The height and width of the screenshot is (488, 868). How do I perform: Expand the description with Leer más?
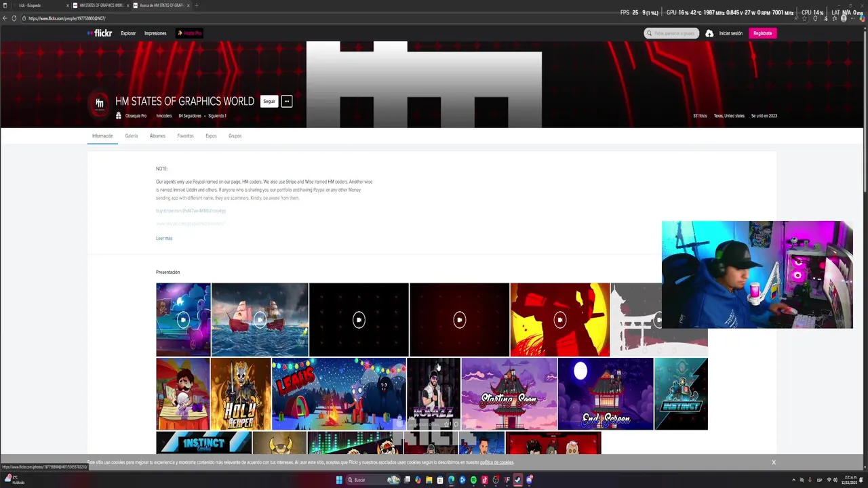(164, 239)
